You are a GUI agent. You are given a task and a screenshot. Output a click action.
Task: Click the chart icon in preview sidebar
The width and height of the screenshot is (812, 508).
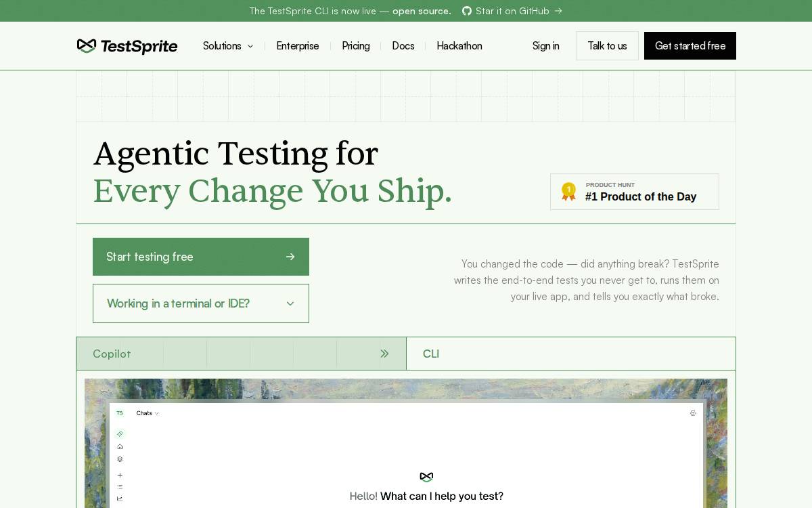[x=120, y=499]
